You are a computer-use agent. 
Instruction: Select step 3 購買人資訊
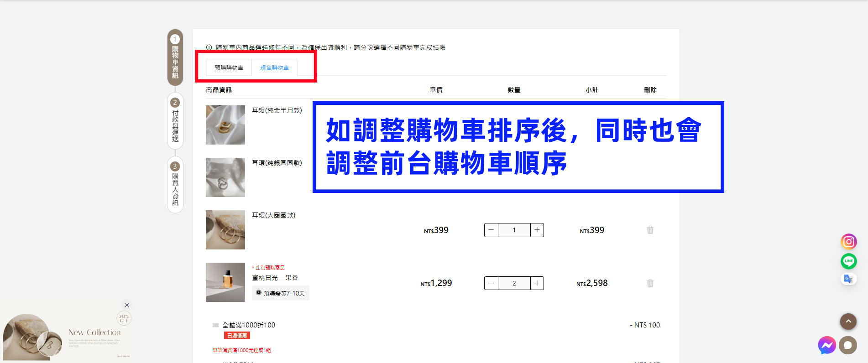click(175, 185)
